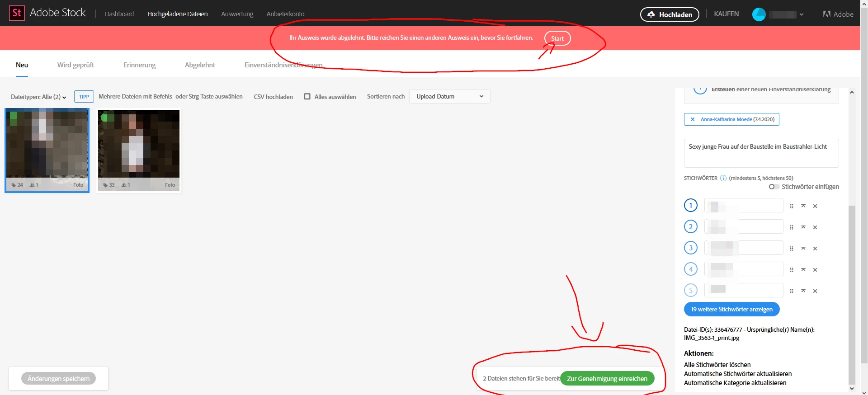868x395 pixels.
Task: Click Automatische Stichwörter aktualisieren
Action: pos(738,374)
